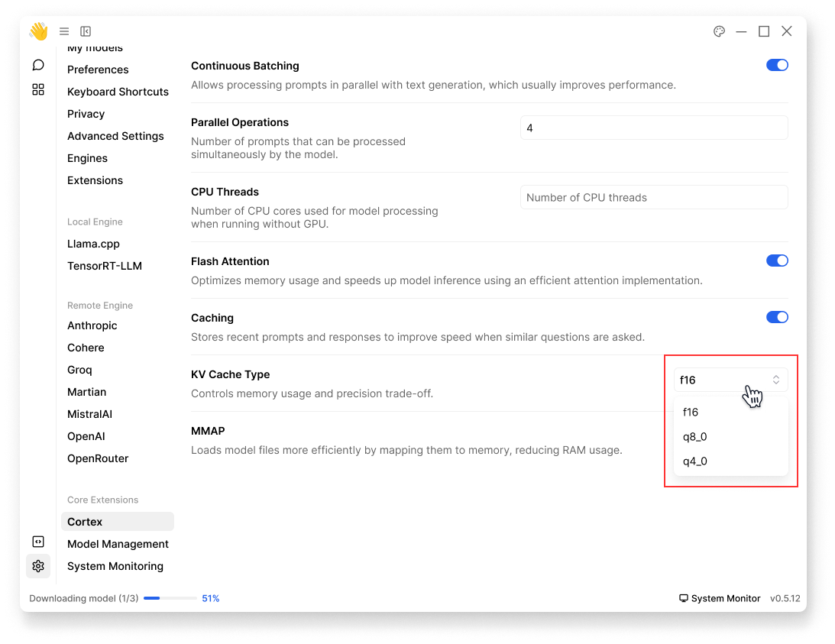The image size is (835, 644).
Task: Open Llama.cpp engine settings
Action: coord(93,244)
